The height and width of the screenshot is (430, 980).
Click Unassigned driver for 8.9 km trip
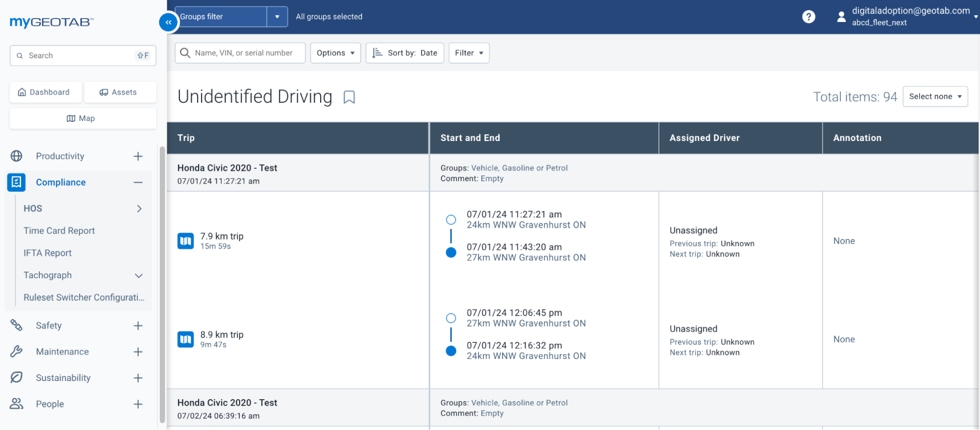coord(693,329)
